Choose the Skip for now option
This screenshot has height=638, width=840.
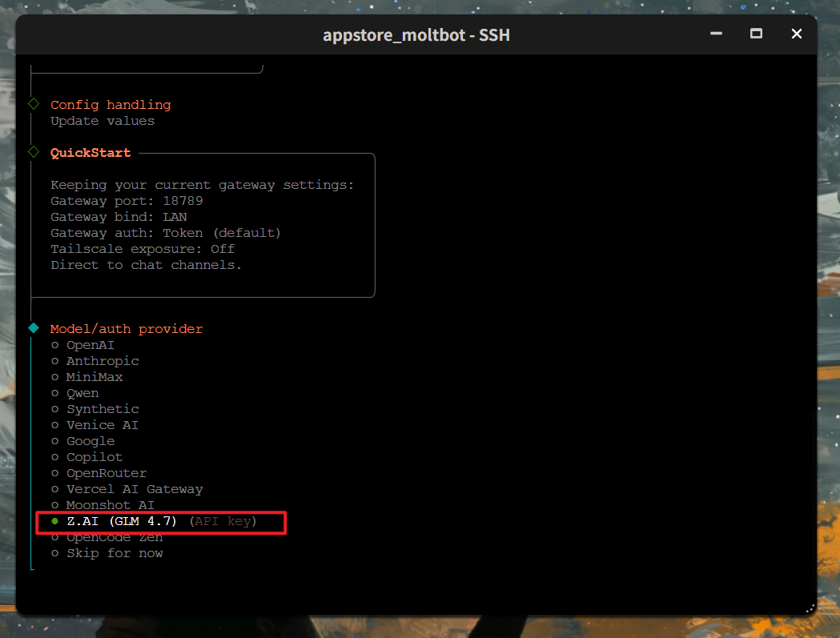pos(107,553)
